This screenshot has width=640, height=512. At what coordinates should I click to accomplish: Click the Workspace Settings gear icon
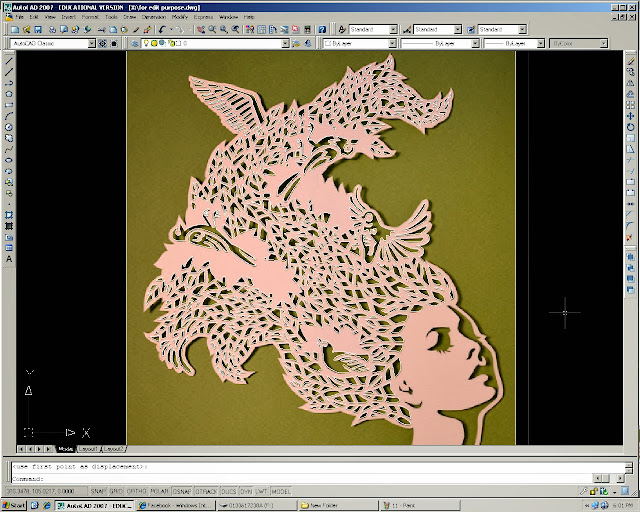coord(103,43)
